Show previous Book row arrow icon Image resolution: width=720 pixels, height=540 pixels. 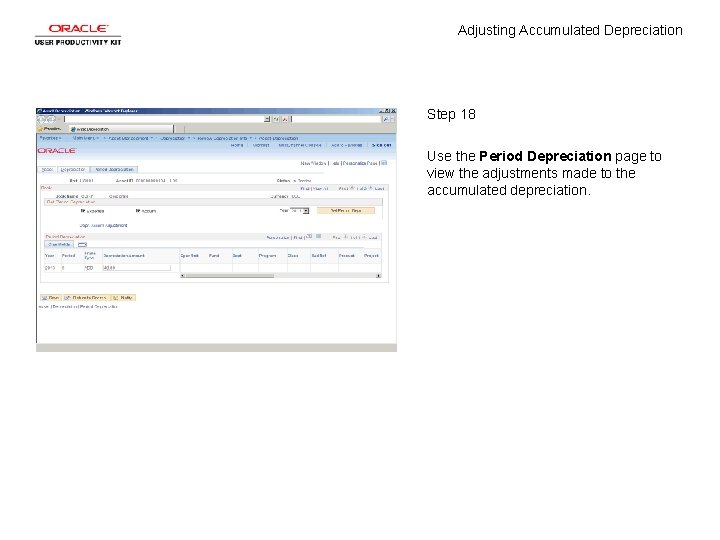[353, 188]
